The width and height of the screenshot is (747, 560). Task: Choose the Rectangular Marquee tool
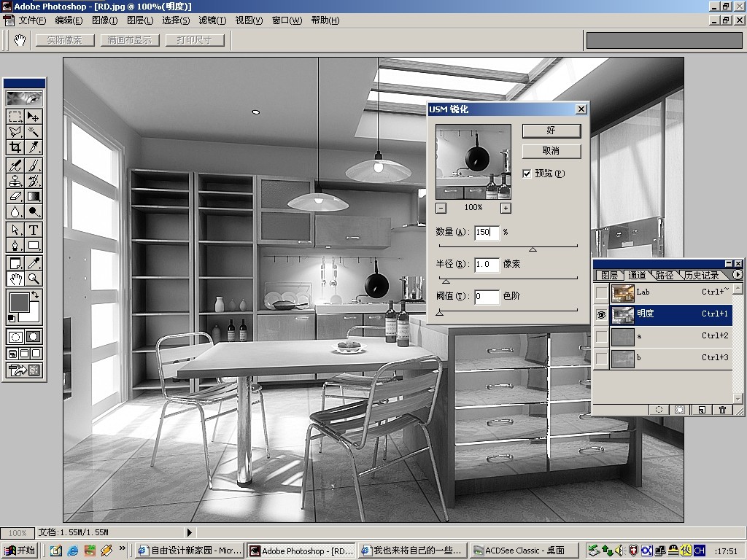[x=15, y=117]
